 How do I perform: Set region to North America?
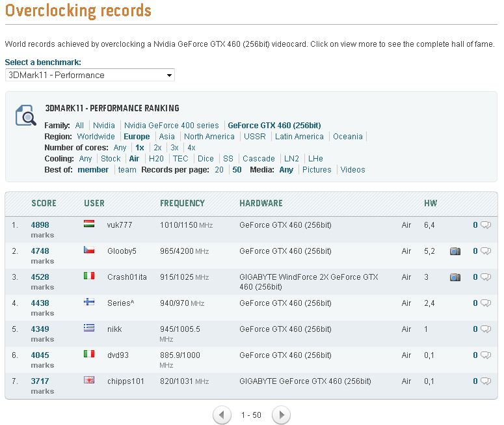tap(209, 137)
